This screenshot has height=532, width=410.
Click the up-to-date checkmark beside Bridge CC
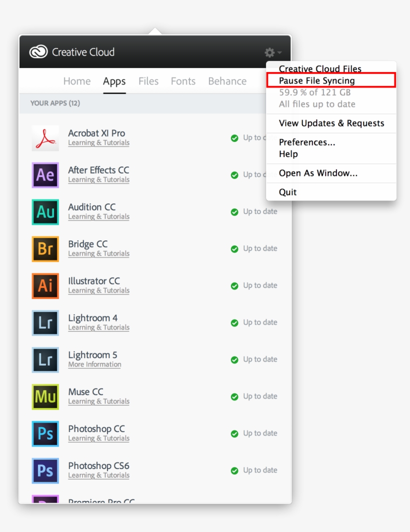[x=234, y=248]
